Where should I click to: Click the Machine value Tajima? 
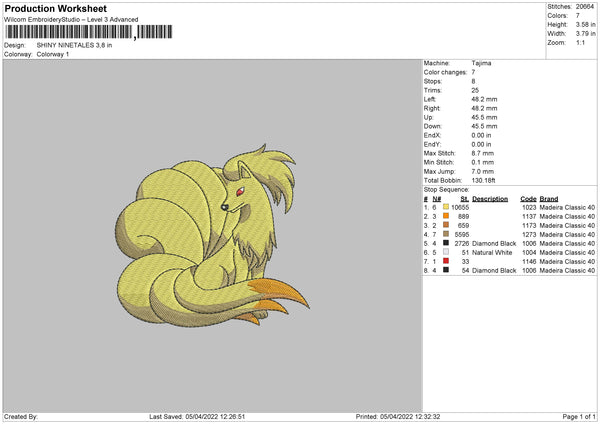(481, 63)
